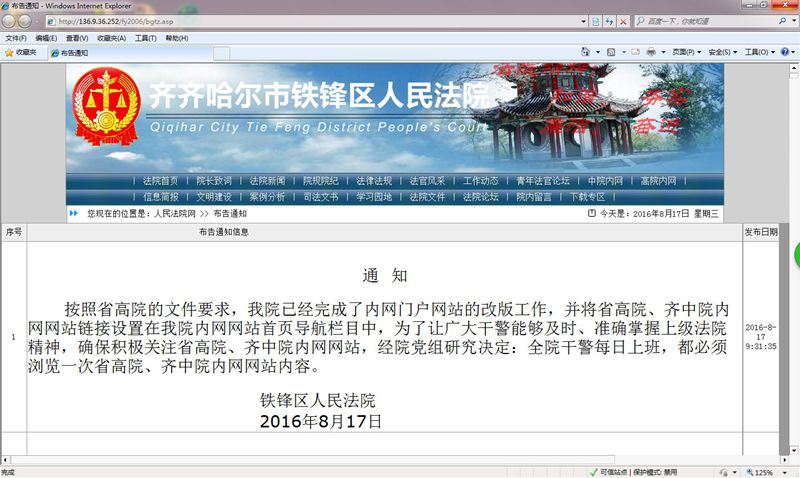
Task: Open the 帮助(H) menu
Action: 177,38
